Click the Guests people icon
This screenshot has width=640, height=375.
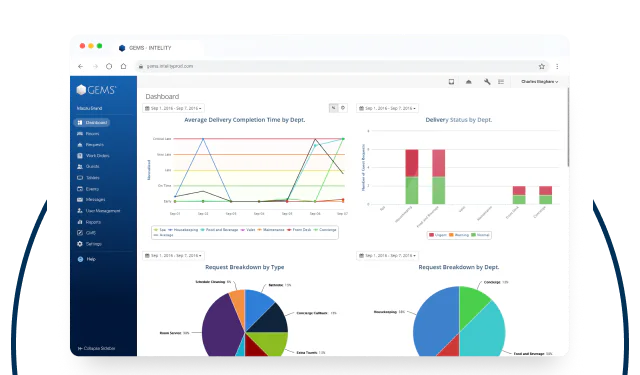(80, 166)
